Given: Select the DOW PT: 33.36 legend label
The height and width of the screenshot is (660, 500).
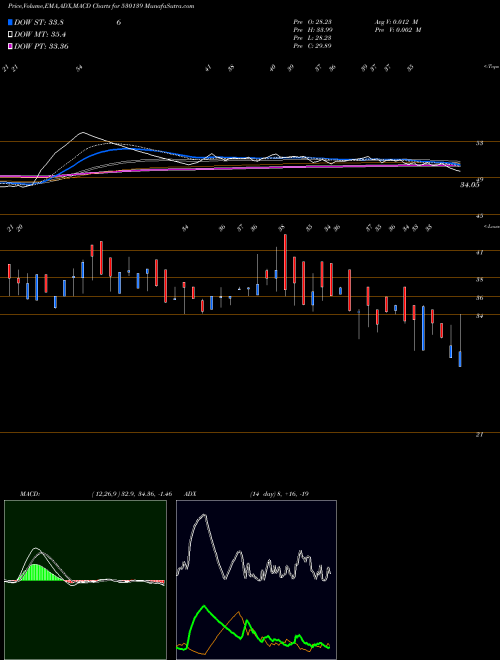Looking at the screenshot, I should coord(41,46).
